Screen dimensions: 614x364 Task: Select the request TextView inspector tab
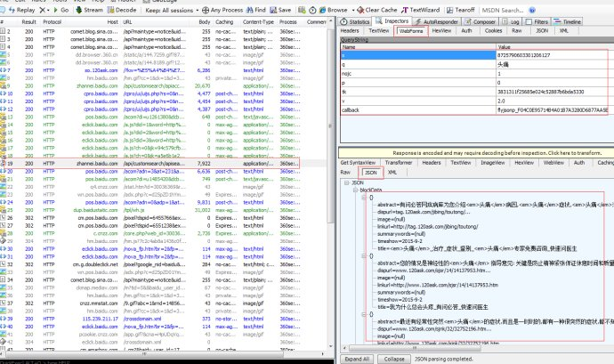[x=379, y=30]
